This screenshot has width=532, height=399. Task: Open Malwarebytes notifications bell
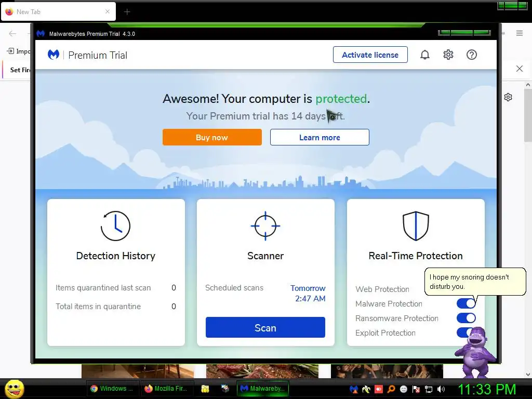[425, 55]
